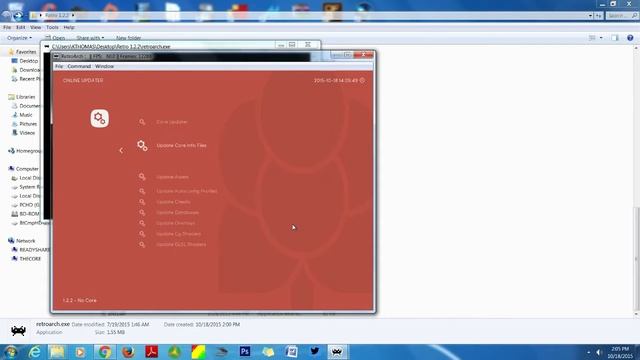Click the Explorer search box
The width and height of the screenshot is (640, 360).
click(621, 16)
